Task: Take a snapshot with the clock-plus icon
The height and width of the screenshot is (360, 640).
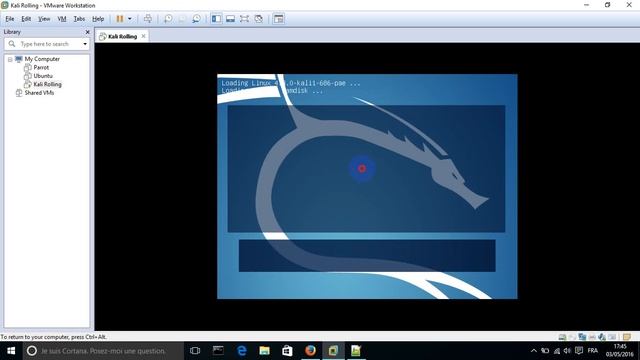Action: (x=168, y=19)
